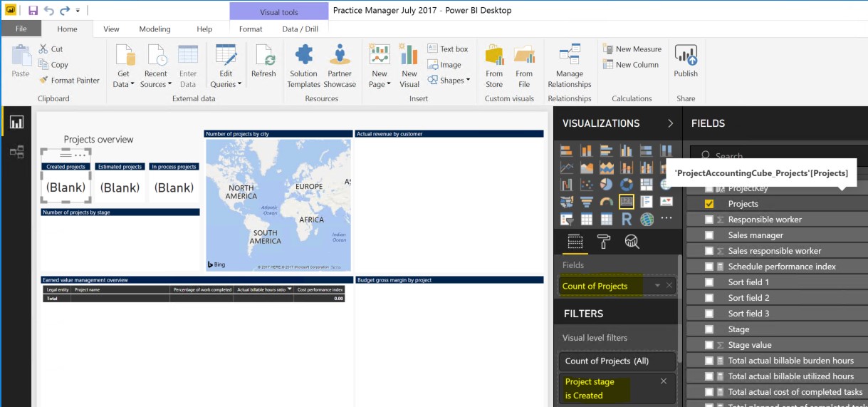Select the matrix visual
The height and width of the screenshot is (407, 868).
[x=607, y=220]
